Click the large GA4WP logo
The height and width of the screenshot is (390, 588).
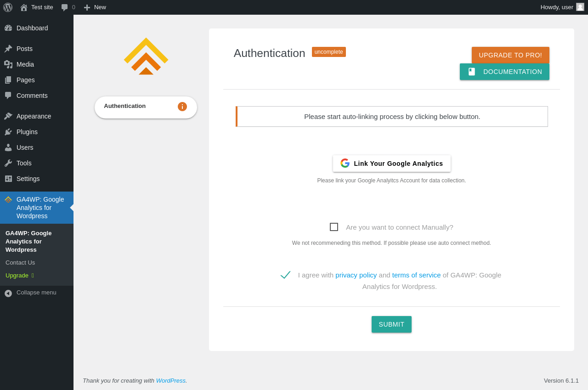146,56
